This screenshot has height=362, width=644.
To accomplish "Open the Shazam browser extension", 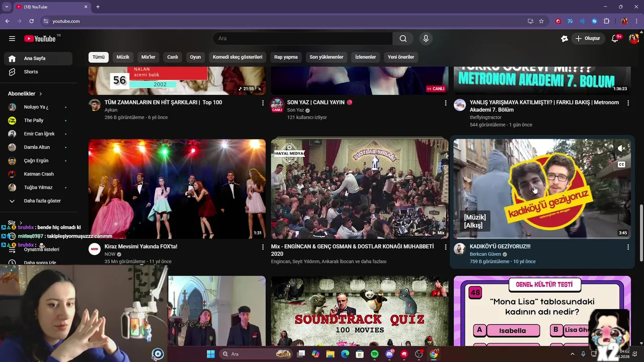I will (x=594, y=21).
